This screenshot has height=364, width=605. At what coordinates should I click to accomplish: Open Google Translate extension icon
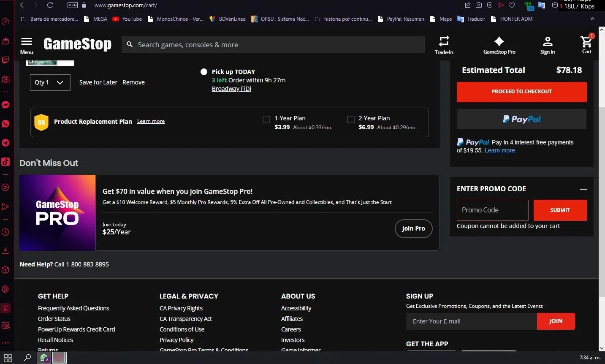pos(542,5)
